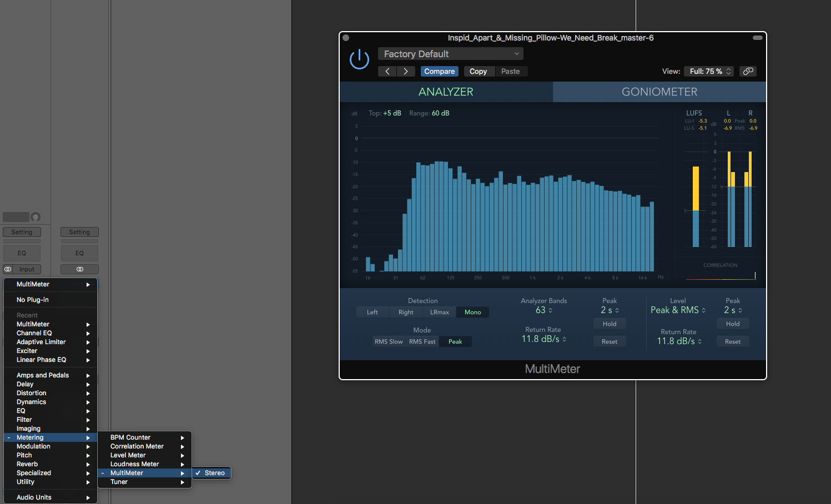
Task: Click the stereo format button under the second EQ
Action: [x=79, y=269]
